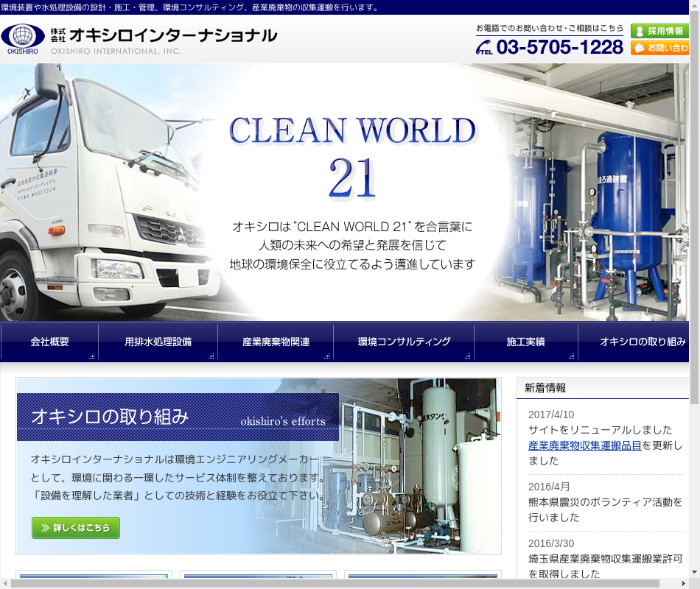This screenshot has width=700, height=589.
Task: Open the 用排水処理設備 menu item
Action: (x=158, y=342)
